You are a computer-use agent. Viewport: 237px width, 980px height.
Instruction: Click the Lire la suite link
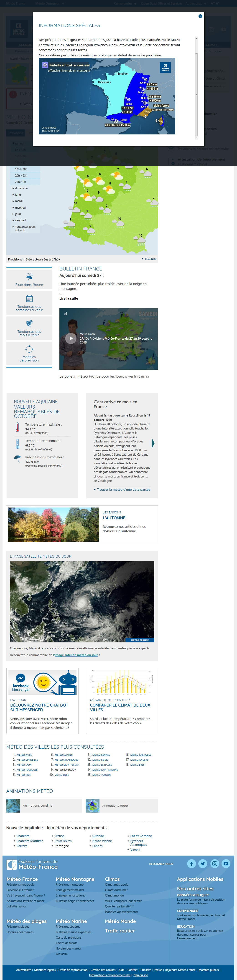pyautogui.click(x=69, y=299)
